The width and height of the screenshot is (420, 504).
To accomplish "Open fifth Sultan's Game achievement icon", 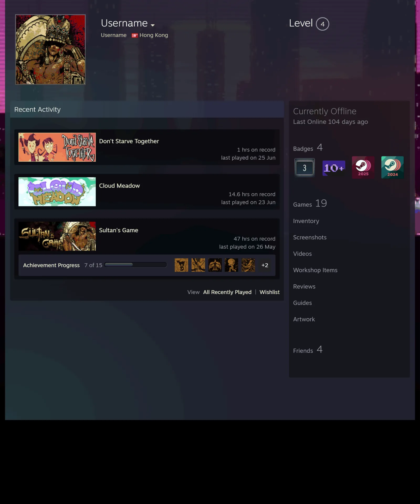I will click(248, 265).
